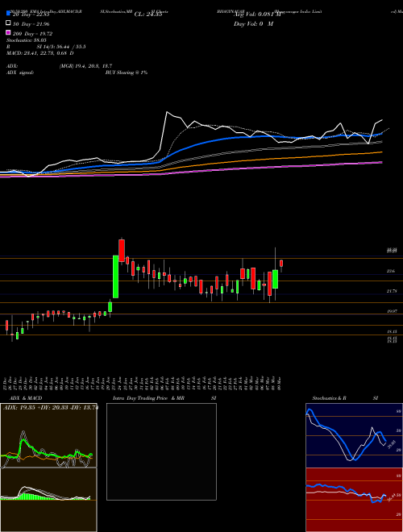Select the 'Avg Vol: 0.081 M' label
403x532 pixels.
click(x=257, y=15)
